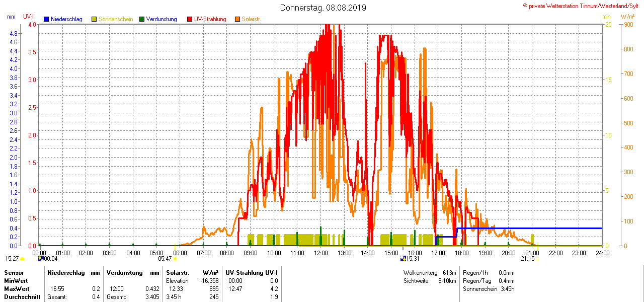The width and height of the screenshot is (644, 302).
Task: Click the green Verdunstung legend swatch
Action: point(142,19)
